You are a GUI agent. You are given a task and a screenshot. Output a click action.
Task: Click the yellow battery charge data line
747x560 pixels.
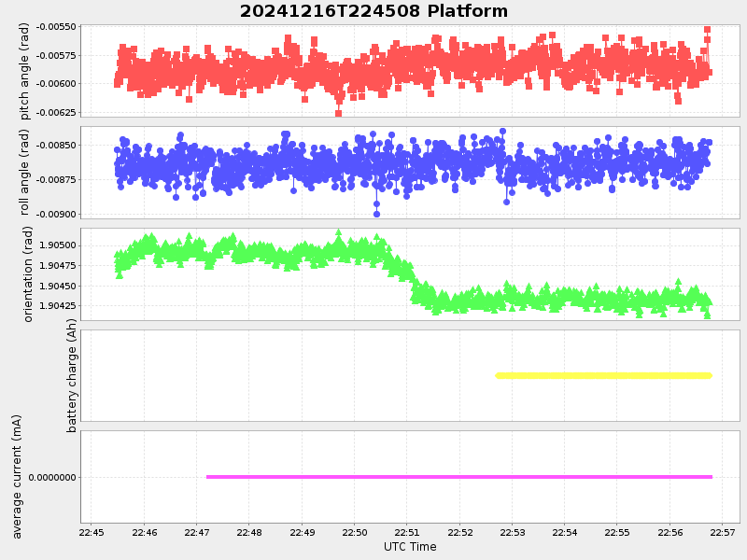pyautogui.click(x=603, y=376)
